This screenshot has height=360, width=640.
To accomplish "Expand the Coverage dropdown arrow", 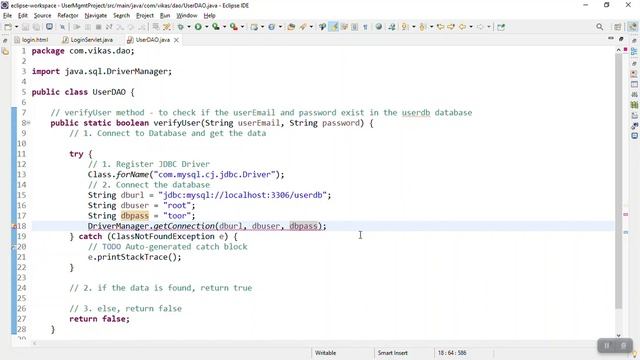I will pyautogui.click(x=224, y=27).
